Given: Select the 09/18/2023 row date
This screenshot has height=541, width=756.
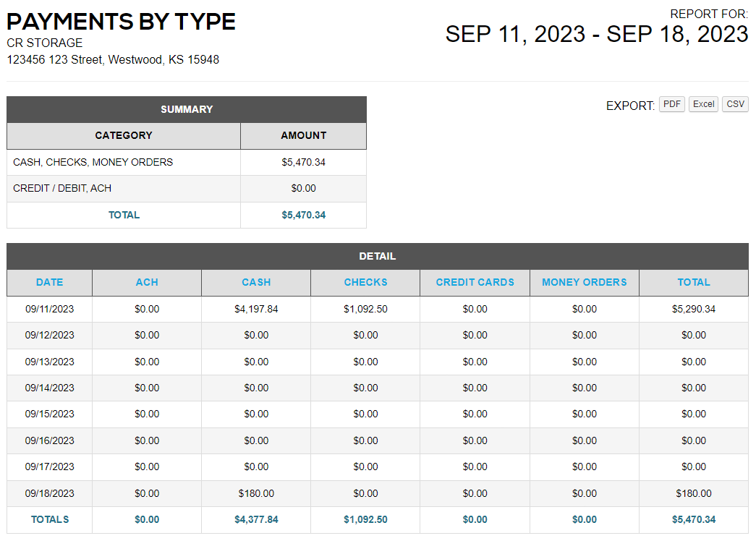Looking at the screenshot, I should click(50, 493).
